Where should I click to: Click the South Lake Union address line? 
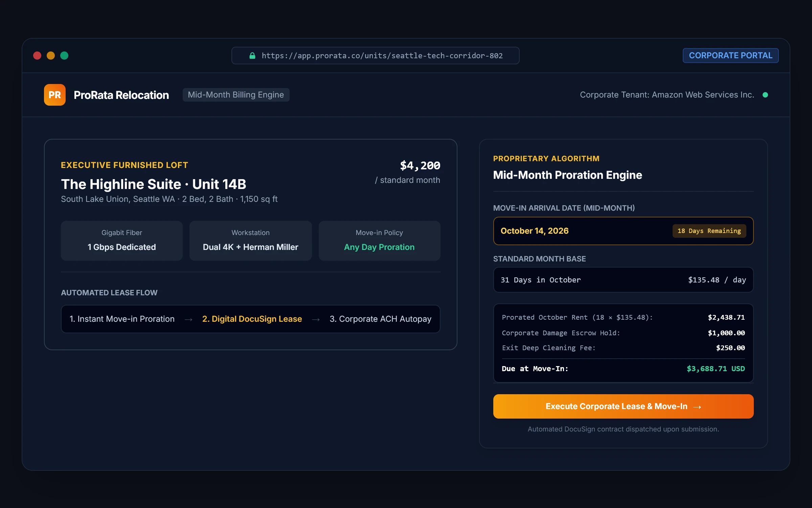[x=169, y=199]
